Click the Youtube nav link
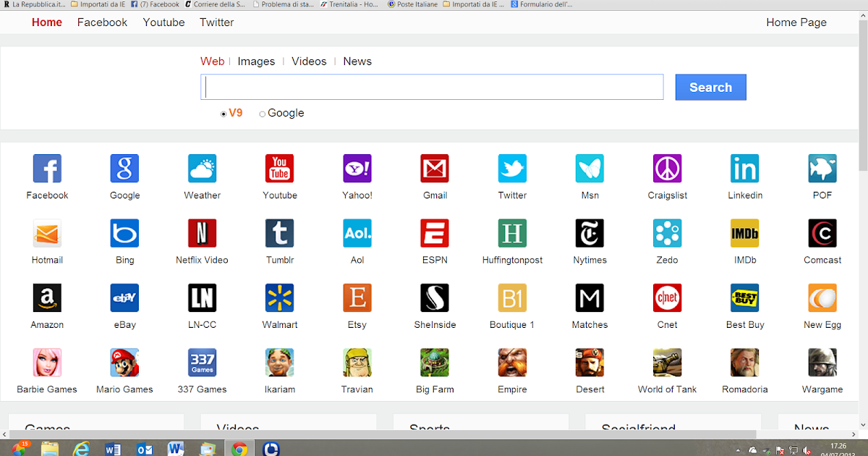 [163, 22]
